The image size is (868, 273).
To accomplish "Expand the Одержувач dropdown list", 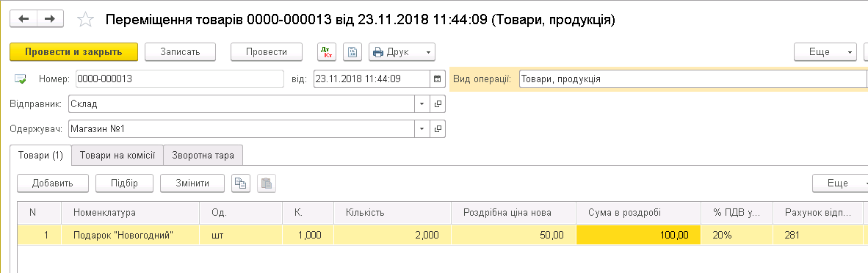I will (422, 129).
